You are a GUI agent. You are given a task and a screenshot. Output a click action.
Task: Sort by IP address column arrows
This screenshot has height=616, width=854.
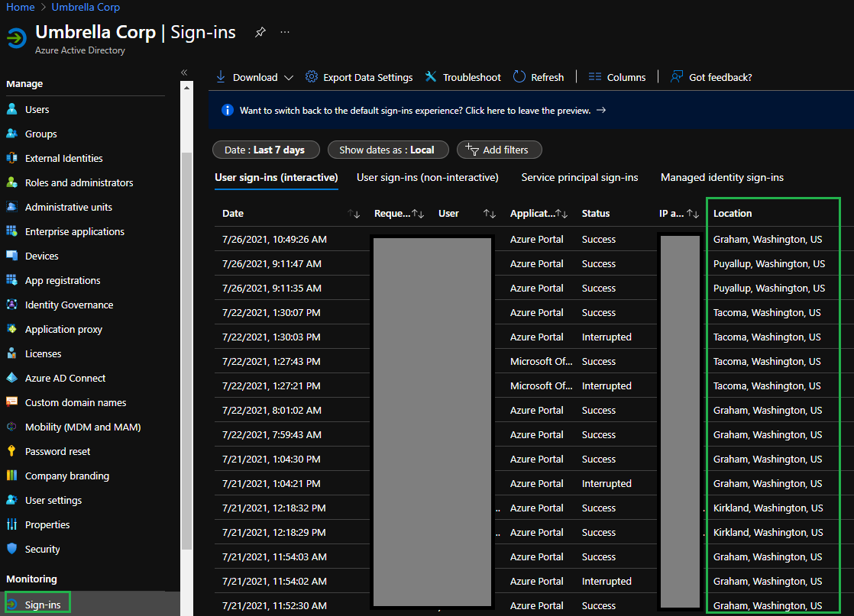pyautogui.click(x=693, y=214)
